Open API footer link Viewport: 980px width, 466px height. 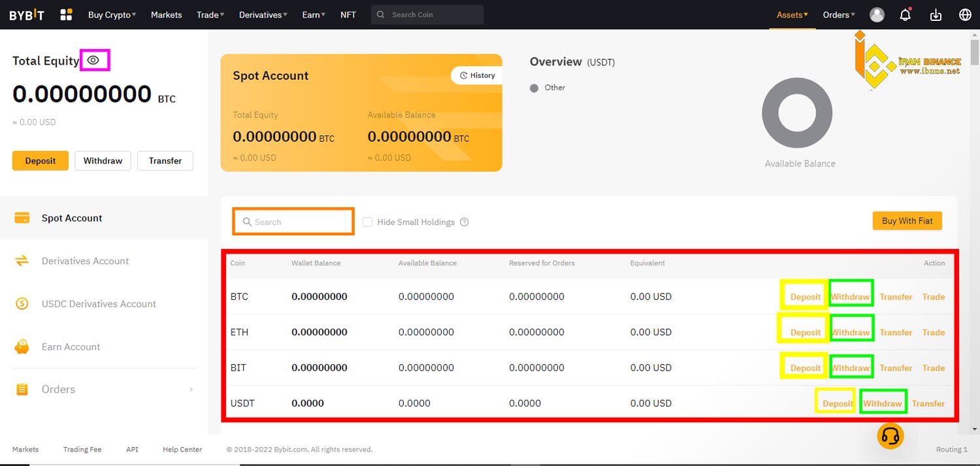132,450
